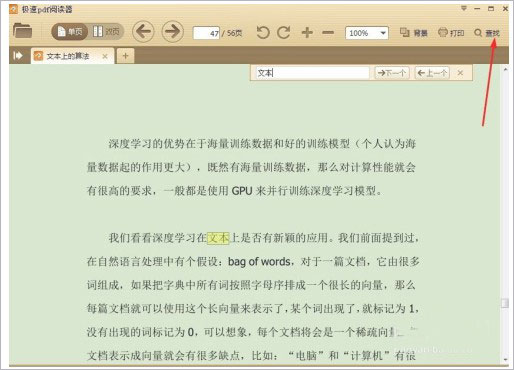
Task: Click the text 'bag of words'
Action: 259,262
